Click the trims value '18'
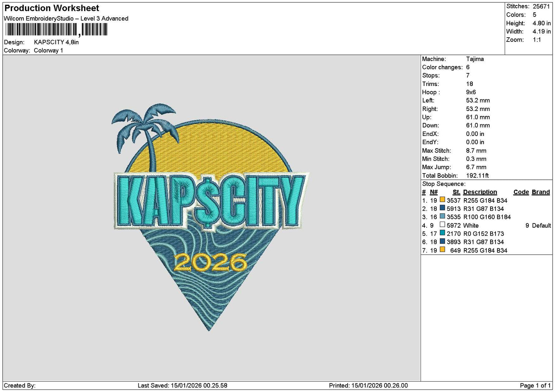 470,84
